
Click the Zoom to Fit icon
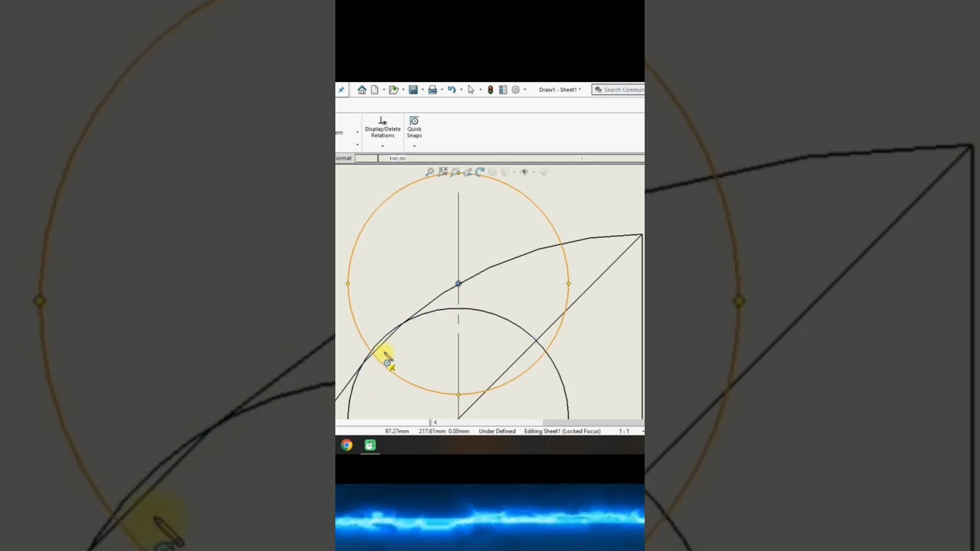pyautogui.click(x=443, y=172)
